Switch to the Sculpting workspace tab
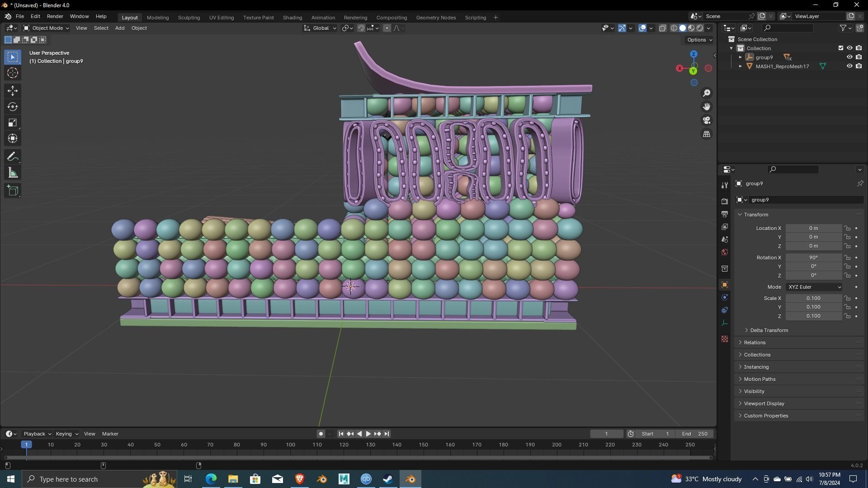Image resolution: width=868 pixels, height=488 pixels. coord(189,18)
